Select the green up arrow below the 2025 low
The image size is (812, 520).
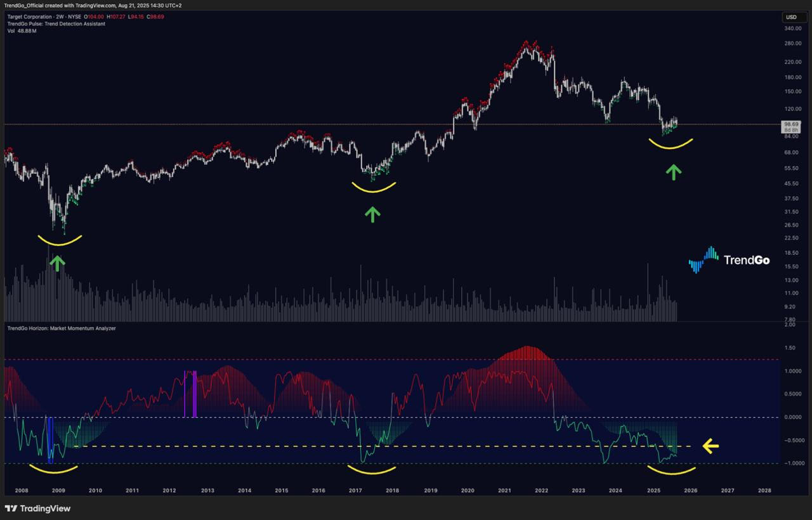coord(673,172)
